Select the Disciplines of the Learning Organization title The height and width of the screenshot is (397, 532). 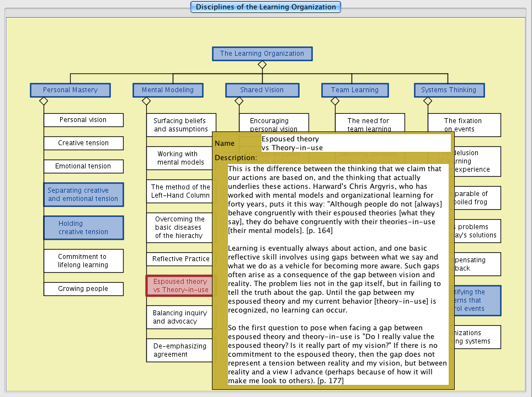point(265,7)
